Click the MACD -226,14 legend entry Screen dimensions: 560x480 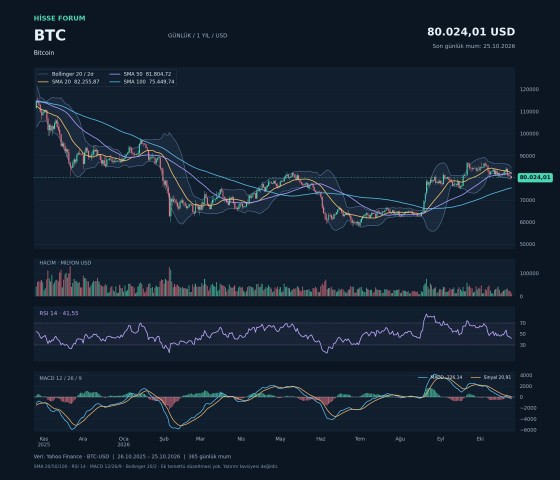coord(440,377)
